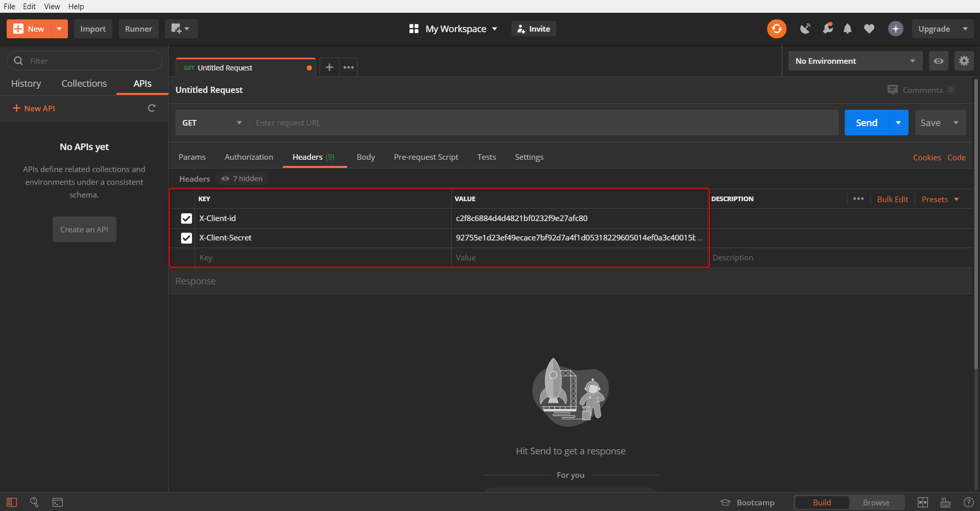Uncheck the X-Client-id header checkbox
The width and height of the screenshot is (980, 511).
[186, 218]
